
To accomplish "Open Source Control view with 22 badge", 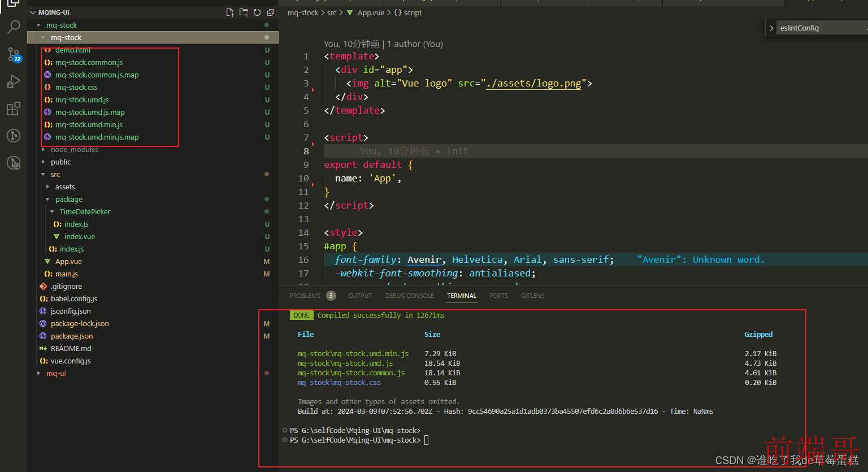I will point(14,54).
